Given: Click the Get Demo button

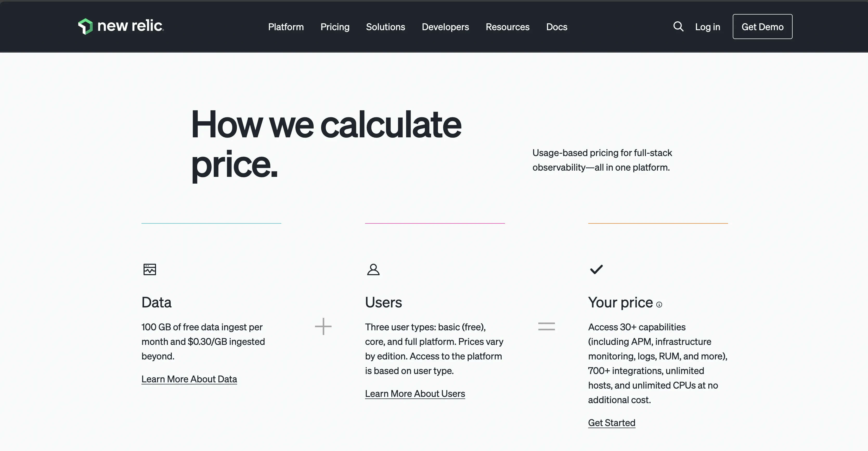Looking at the screenshot, I should pyautogui.click(x=762, y=26).
